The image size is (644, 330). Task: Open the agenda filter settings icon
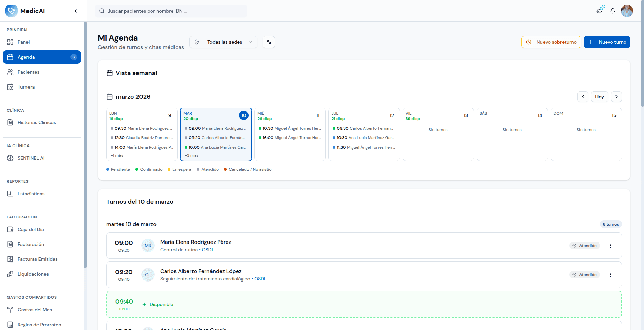pyautogui.click(x=269, y=42)
